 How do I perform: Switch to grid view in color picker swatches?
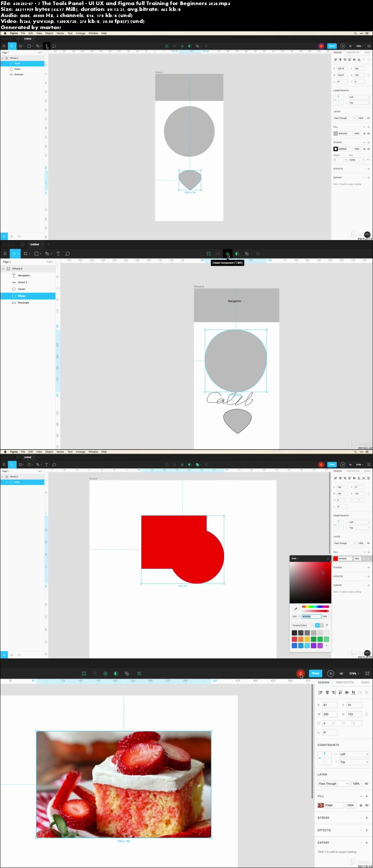tap(317, 625)
